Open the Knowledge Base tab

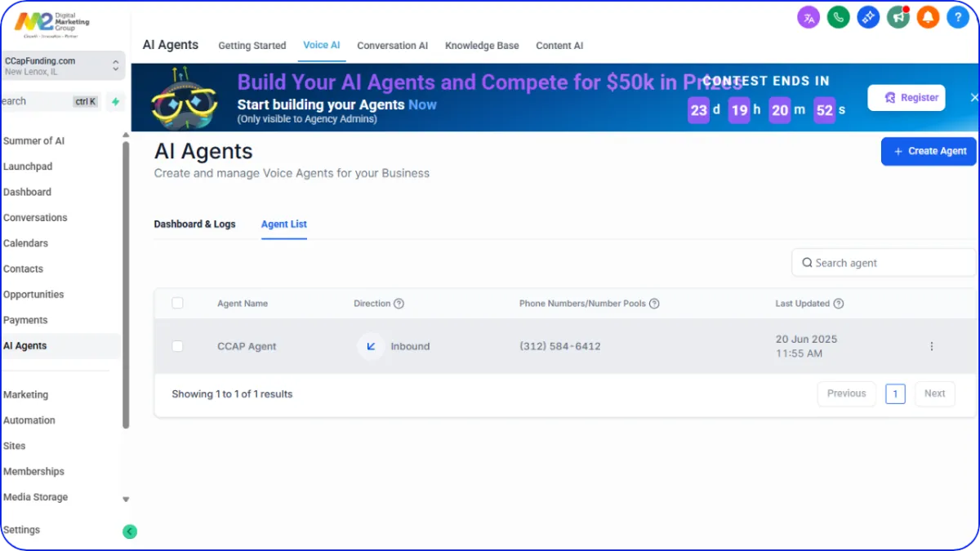(x=482, y=46)
